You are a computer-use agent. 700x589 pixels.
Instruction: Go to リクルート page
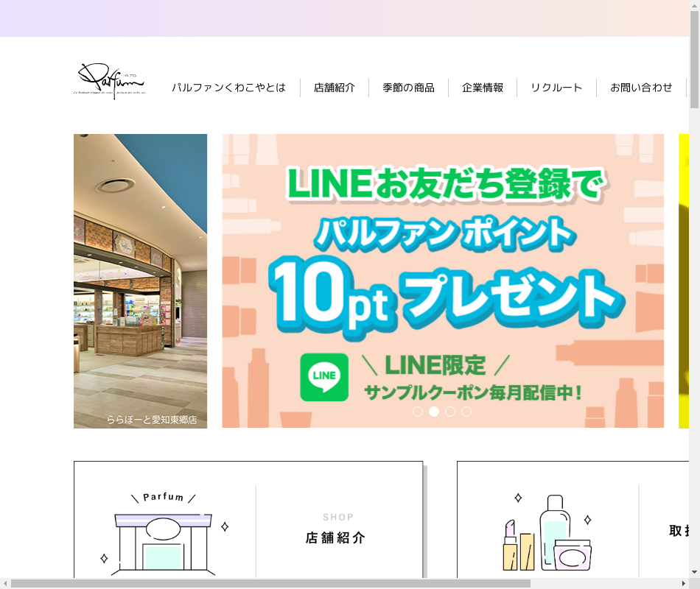click(x=557, y=88)
